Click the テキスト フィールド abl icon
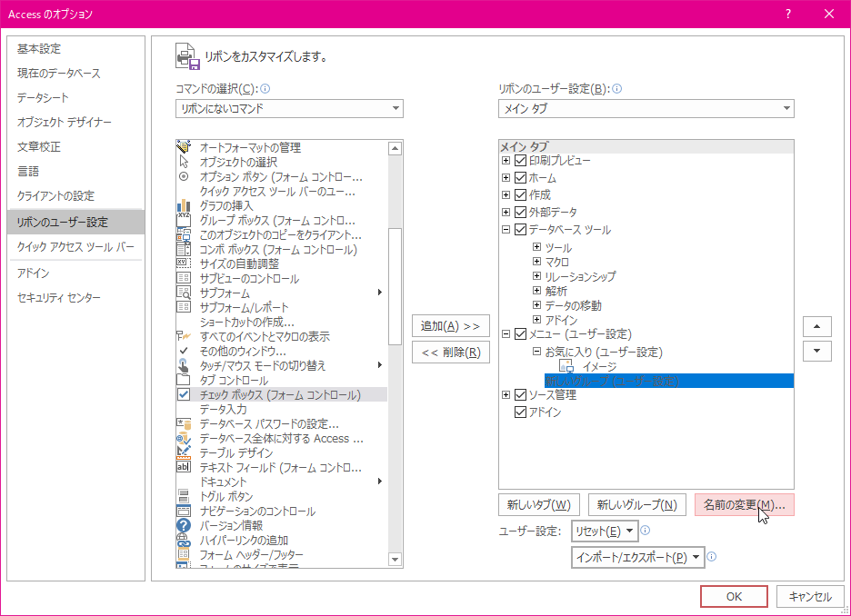 tap(184, 467)
